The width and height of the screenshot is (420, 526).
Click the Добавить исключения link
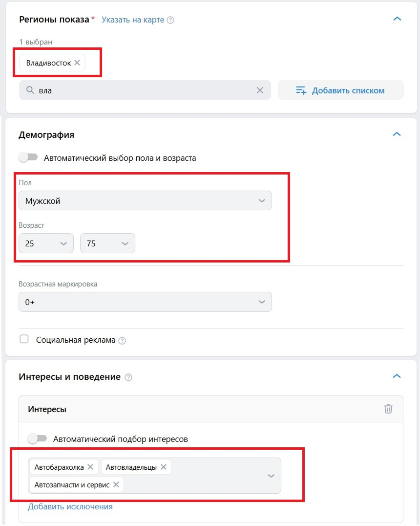click(x=70, y=507)
